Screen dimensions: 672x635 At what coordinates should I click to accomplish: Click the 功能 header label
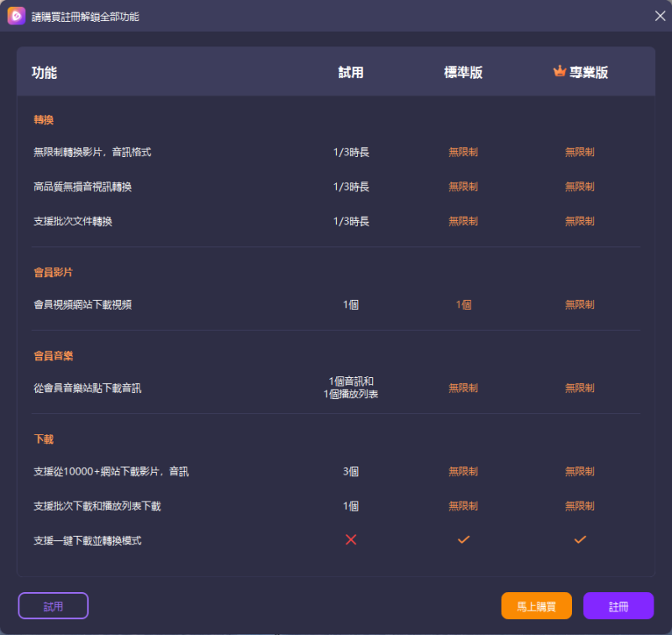pyautogui.click(x=45, y=72)
